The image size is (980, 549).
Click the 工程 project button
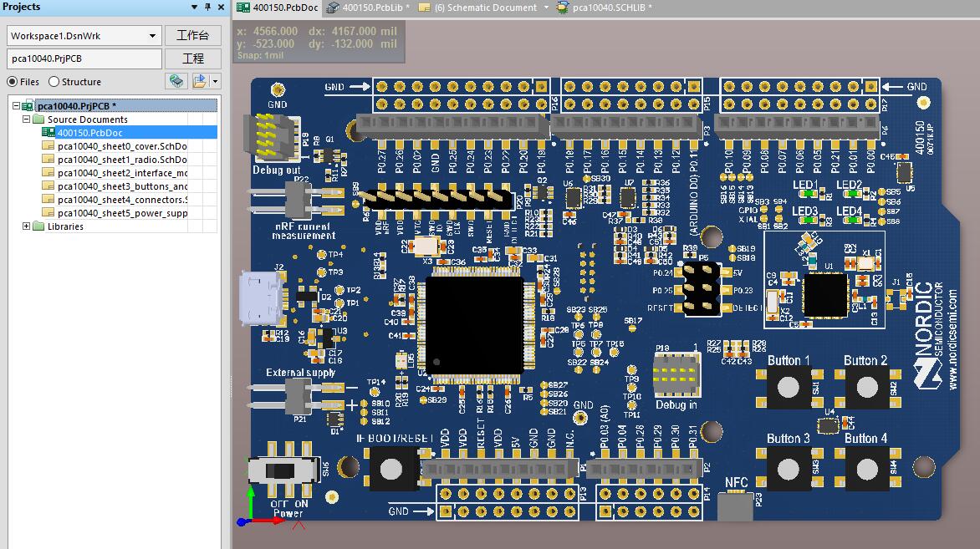pos(193,58)
